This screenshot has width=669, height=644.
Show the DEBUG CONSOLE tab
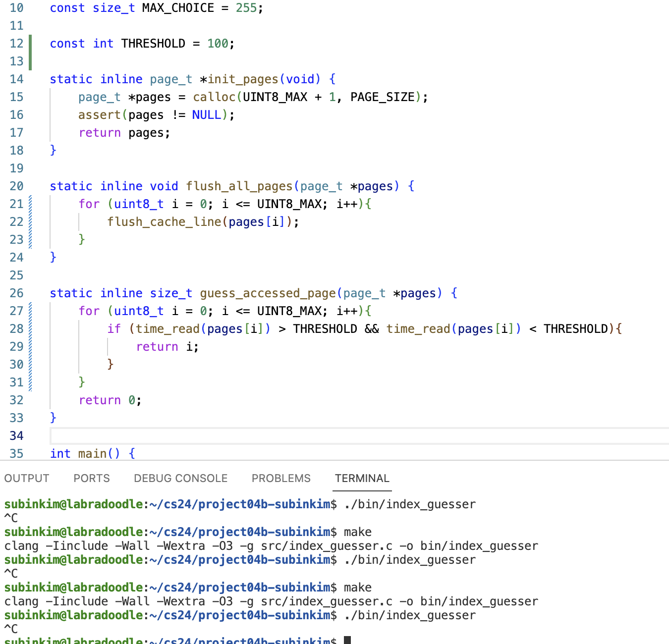coord(180,478)
